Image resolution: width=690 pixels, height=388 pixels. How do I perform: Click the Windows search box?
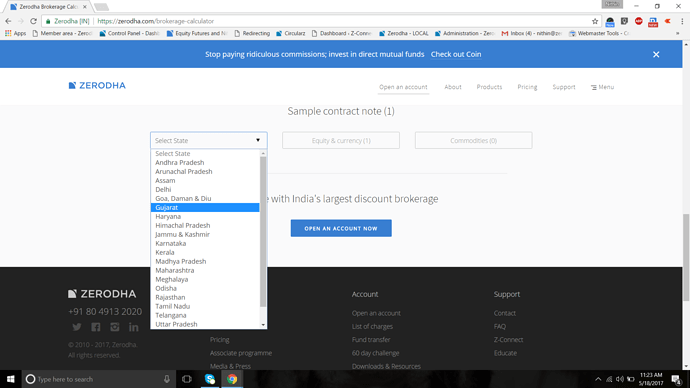tap(99, 379)
